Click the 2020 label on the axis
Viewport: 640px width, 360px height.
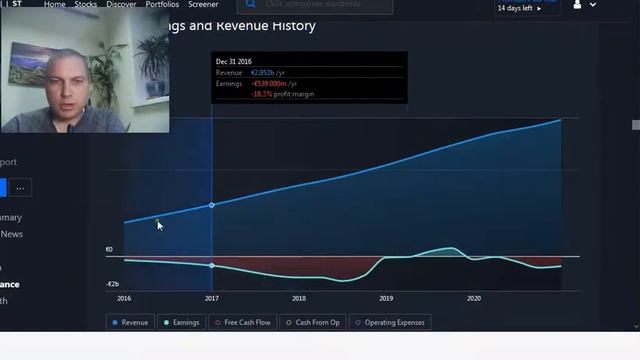474,299
